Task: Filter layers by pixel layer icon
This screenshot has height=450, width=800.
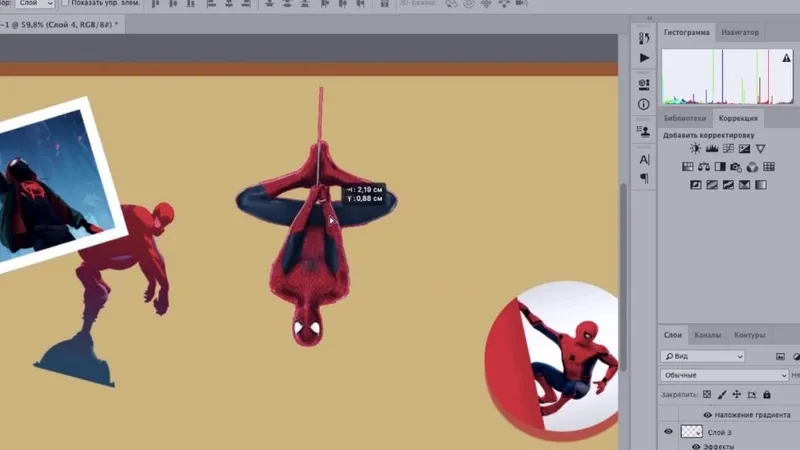Action: (x=780, y=357)
